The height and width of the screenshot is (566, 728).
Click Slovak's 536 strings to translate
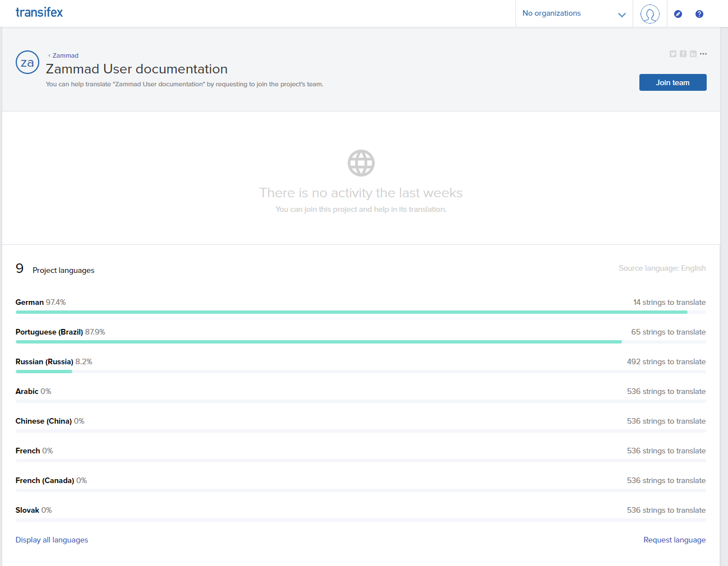(666, 510)
